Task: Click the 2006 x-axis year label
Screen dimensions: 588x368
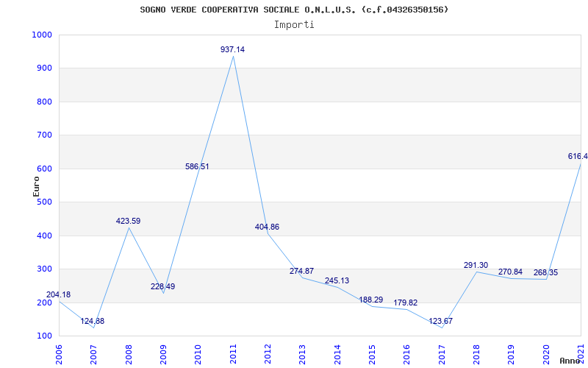Action: pos(59,354)
